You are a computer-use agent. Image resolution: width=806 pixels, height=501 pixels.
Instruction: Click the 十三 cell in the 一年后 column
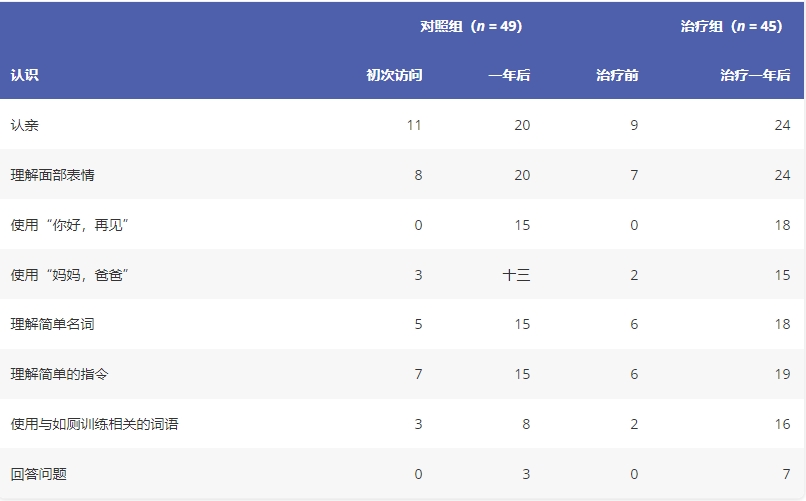point(516,275)
